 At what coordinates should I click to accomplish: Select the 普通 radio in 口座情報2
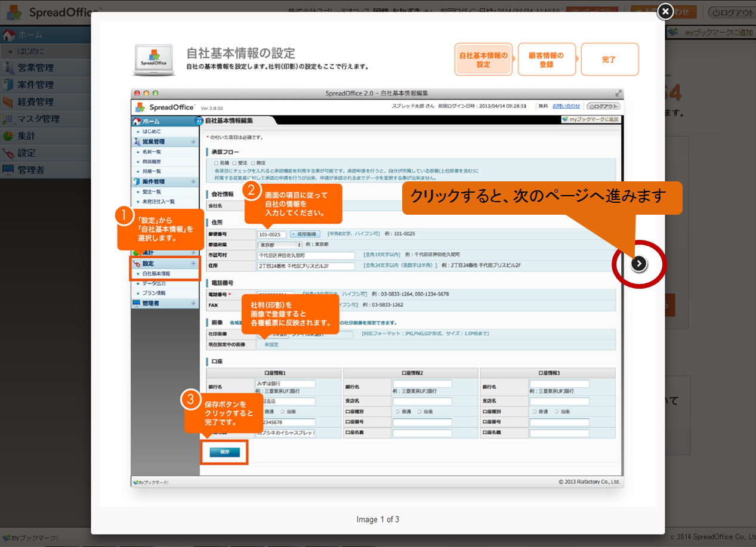(x=397, y=412)
